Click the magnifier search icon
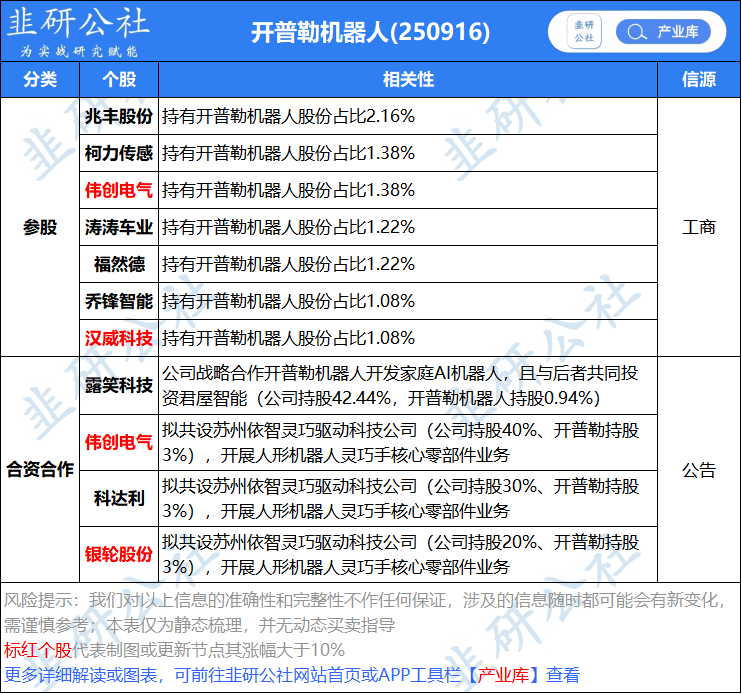The image size is (742, 694). 635,32
